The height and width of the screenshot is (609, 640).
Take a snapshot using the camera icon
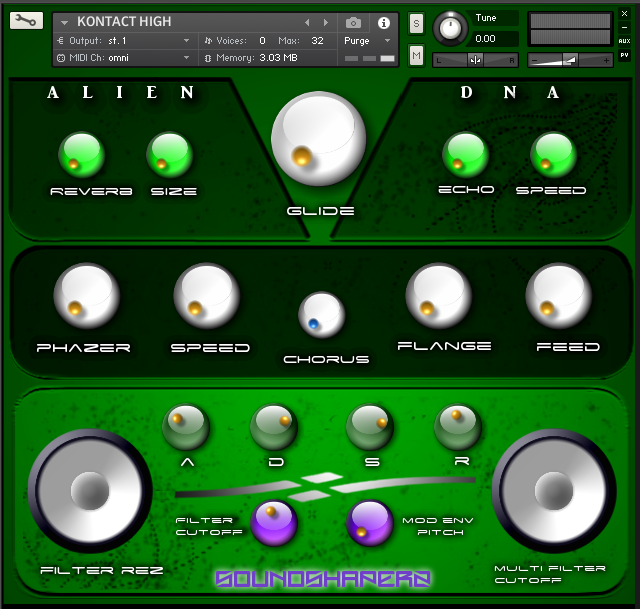[353, 23]
